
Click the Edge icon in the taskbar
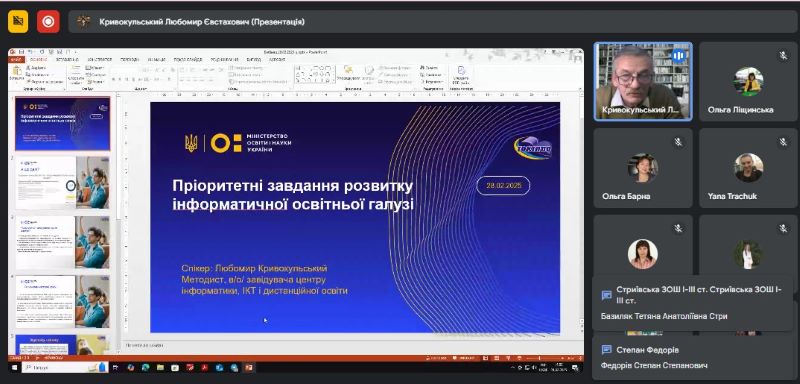pyautogui.click(x=145, y=367)
